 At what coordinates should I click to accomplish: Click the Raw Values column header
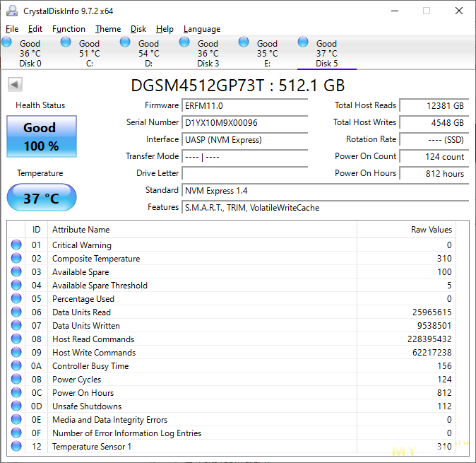431,230
